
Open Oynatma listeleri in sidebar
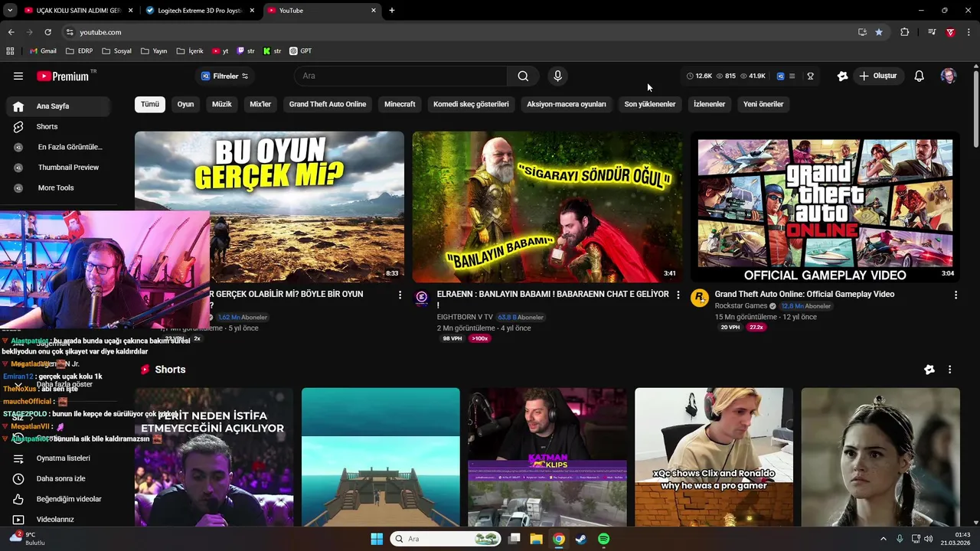(58, 458)
